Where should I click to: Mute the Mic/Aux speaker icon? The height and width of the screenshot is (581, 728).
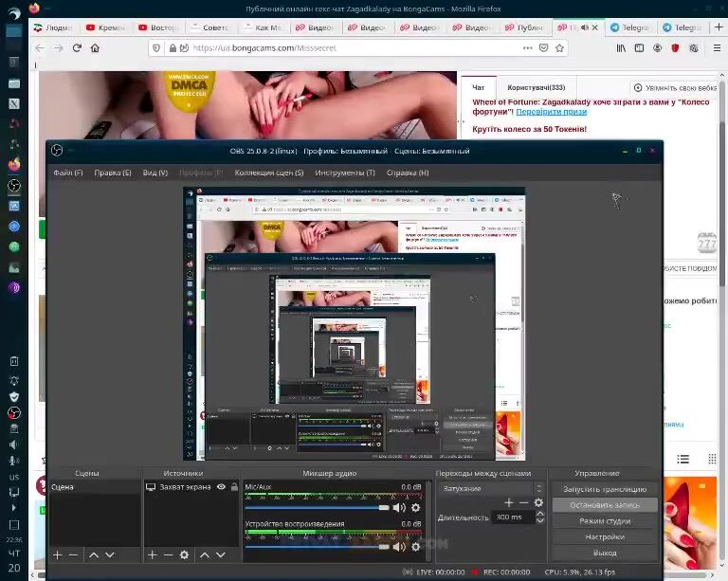point(399,508)
